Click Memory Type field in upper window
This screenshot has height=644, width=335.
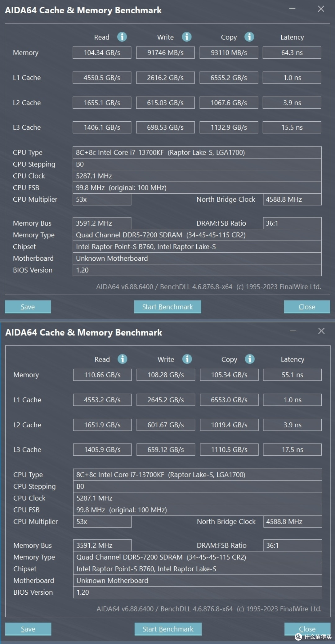point(197,235)
